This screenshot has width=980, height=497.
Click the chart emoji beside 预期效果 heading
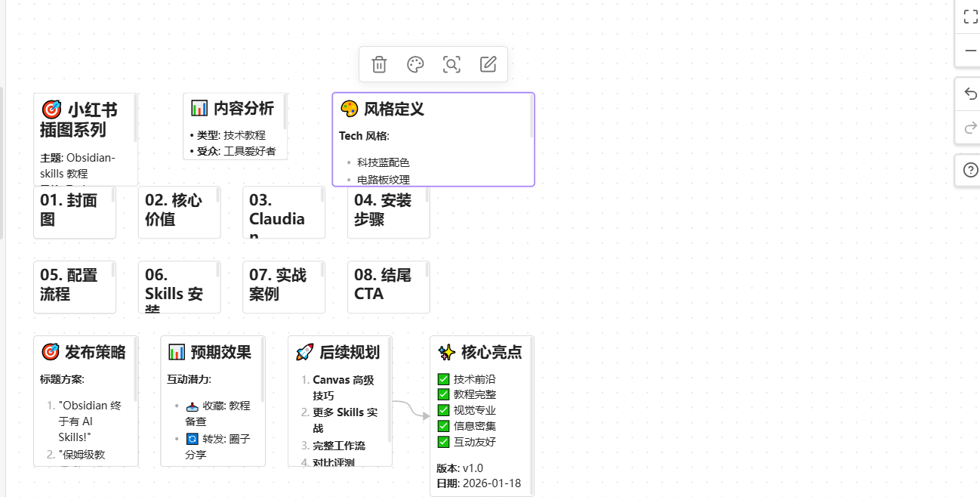(x=177, y=352)
